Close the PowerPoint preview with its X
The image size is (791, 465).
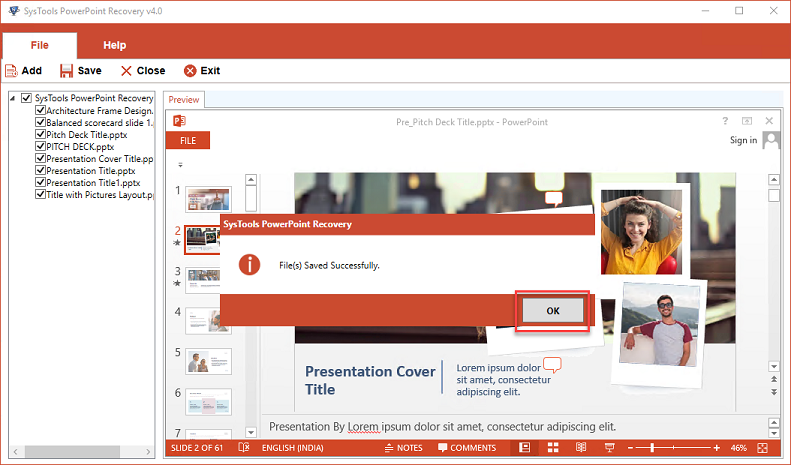tap(769, 121)
